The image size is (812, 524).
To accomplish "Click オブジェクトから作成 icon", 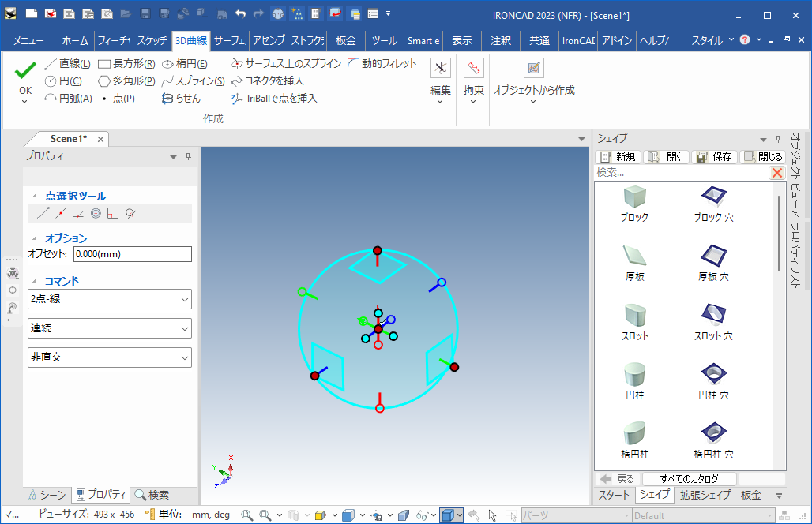I will click(534, 69).
